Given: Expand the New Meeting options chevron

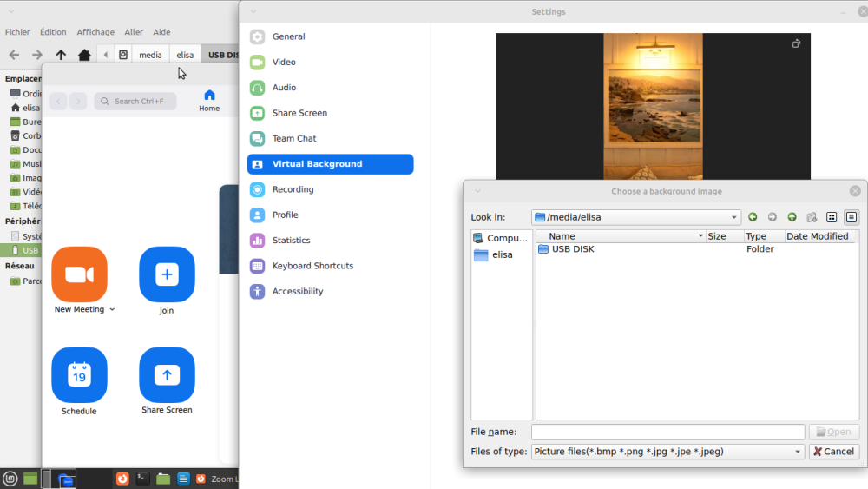Looking at the screenshot, I should click(112, 310).
